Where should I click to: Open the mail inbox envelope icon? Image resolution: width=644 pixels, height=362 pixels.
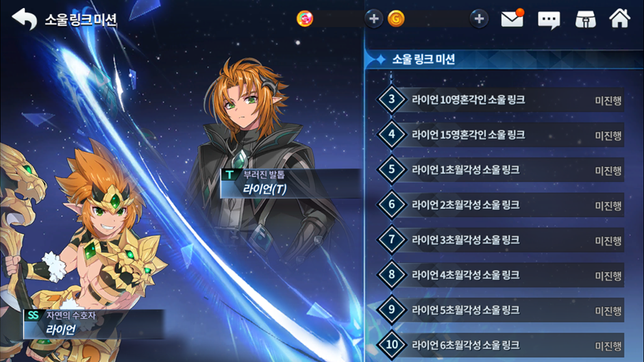click(x=512, y=18)
